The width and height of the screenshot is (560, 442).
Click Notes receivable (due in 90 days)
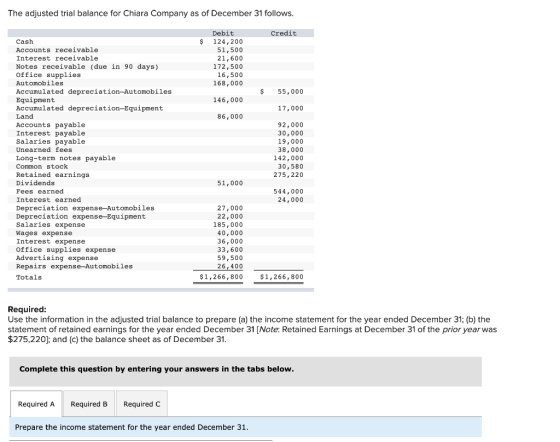87,67
